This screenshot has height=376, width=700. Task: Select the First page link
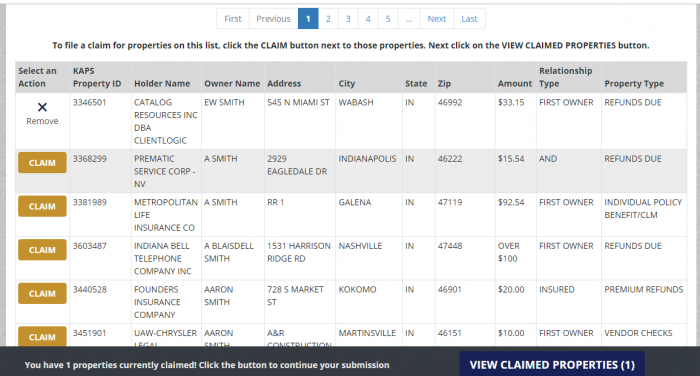pos(233,19)
